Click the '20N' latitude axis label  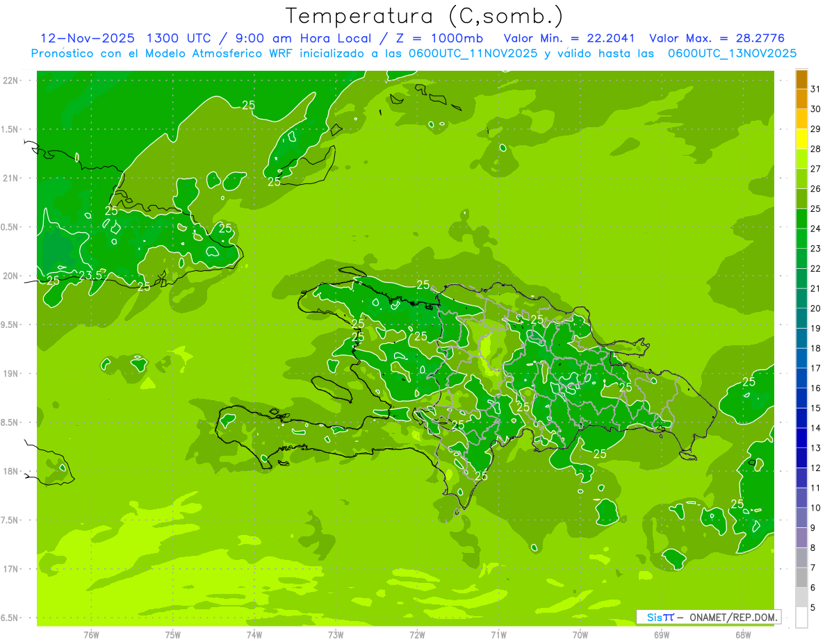(10, 276)
